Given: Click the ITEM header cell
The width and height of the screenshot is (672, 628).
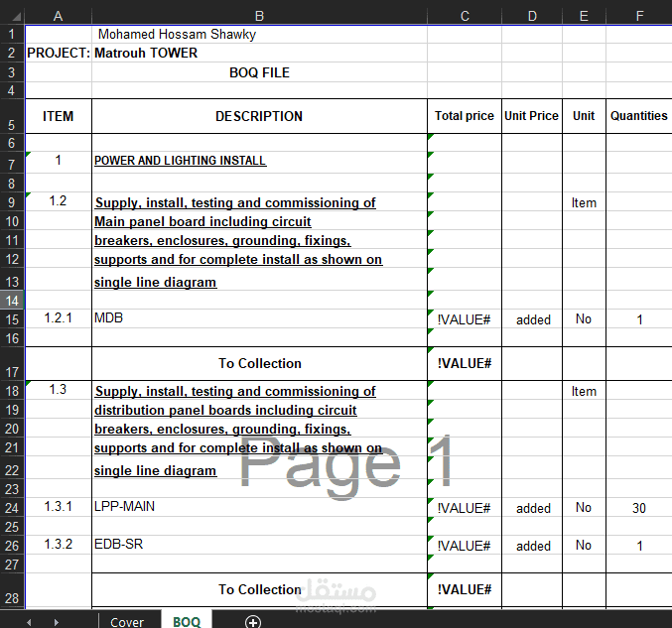Looking at the screenshot, I should tap(59, 116).
